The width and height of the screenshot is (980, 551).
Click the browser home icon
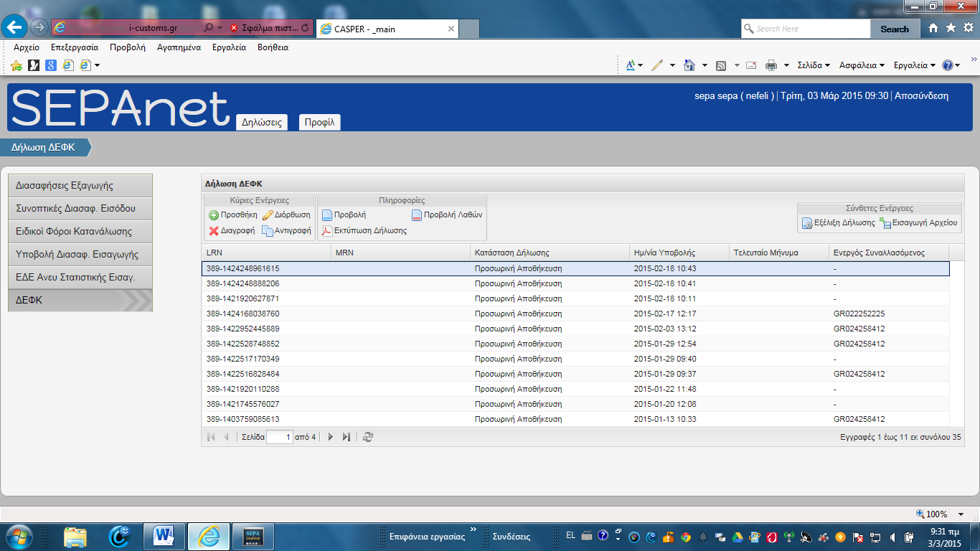[933, 28]
